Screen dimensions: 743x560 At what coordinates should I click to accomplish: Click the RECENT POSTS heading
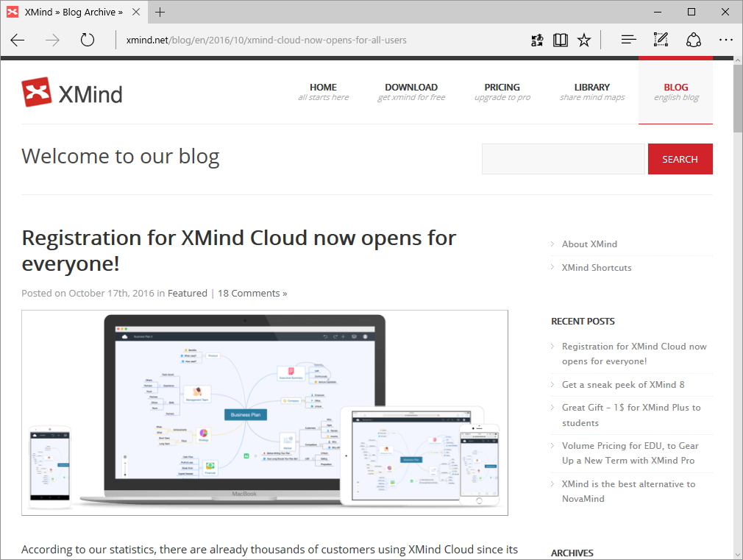pyautogui.click(x=583, y=321)
